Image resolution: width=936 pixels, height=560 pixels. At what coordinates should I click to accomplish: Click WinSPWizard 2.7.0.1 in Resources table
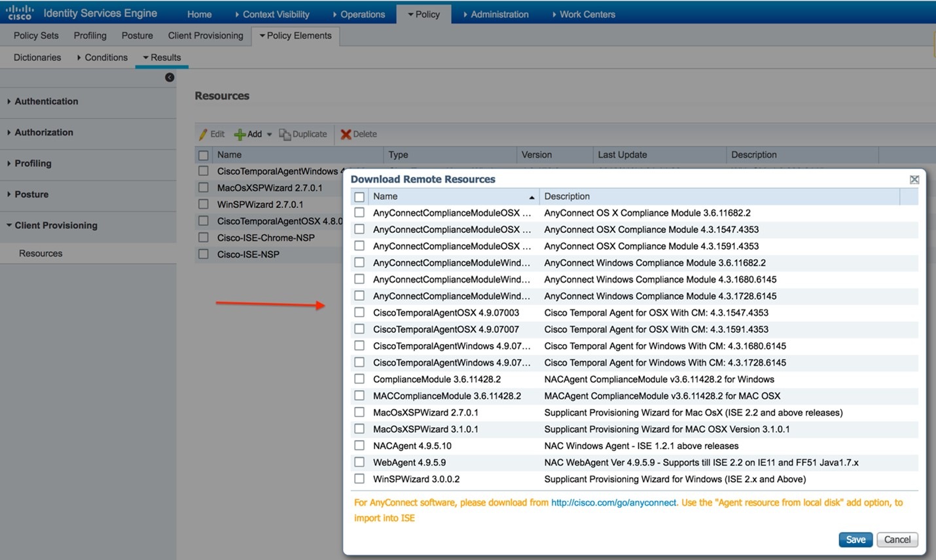[261, 205]
